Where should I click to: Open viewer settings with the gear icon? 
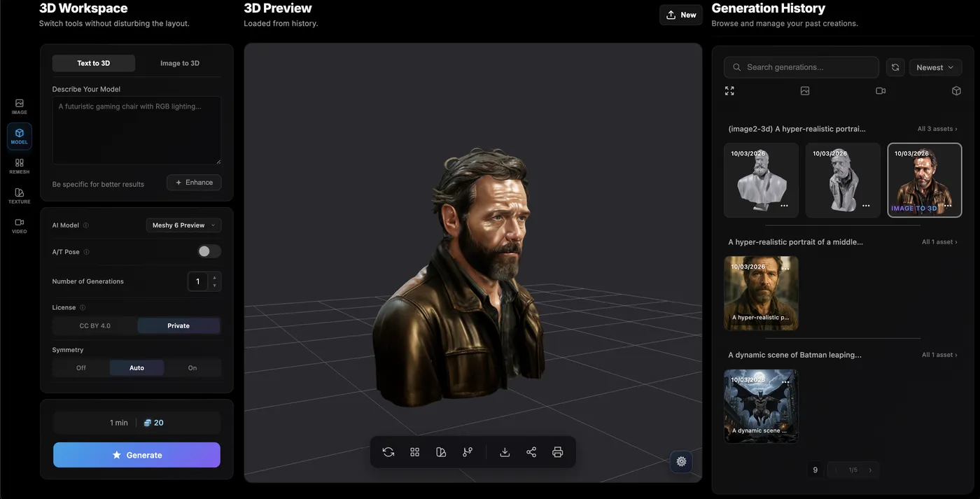point(681,461)
